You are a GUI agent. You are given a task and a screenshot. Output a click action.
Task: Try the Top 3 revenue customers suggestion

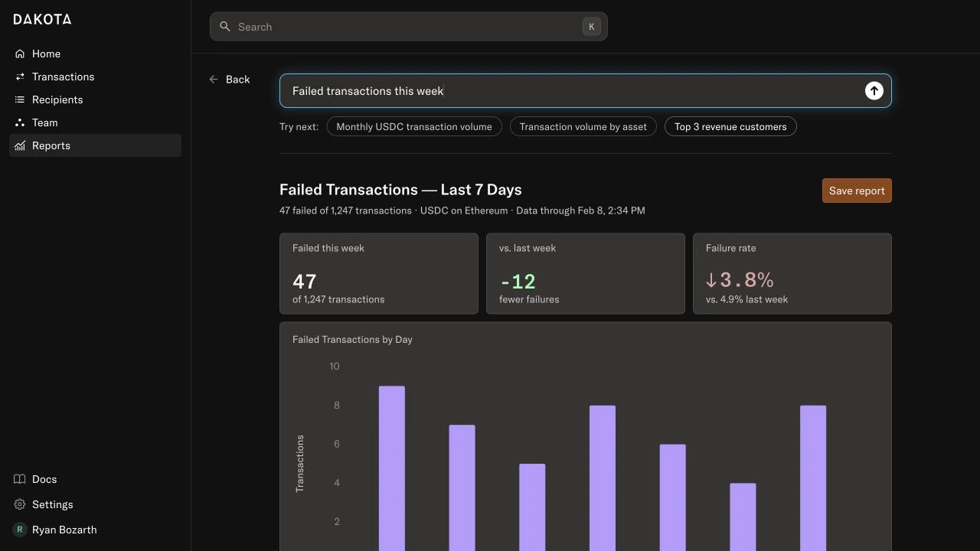click(730, 127)
